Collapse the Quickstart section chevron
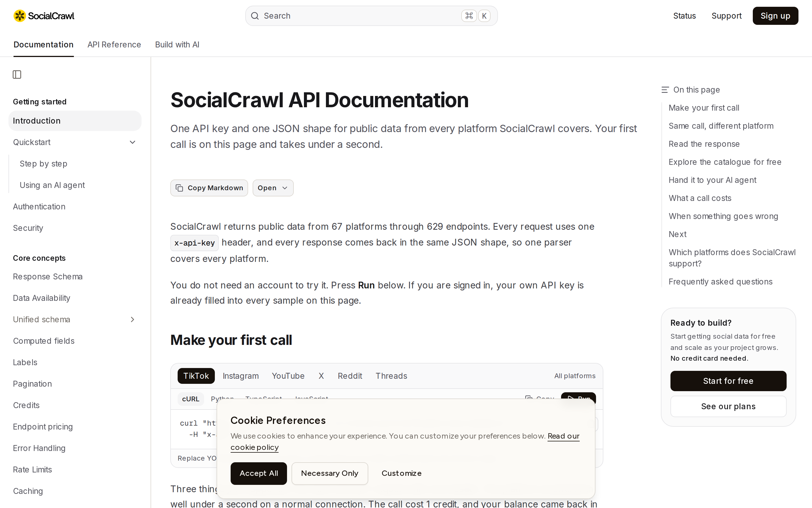812x508 pixels. (133, 142)
